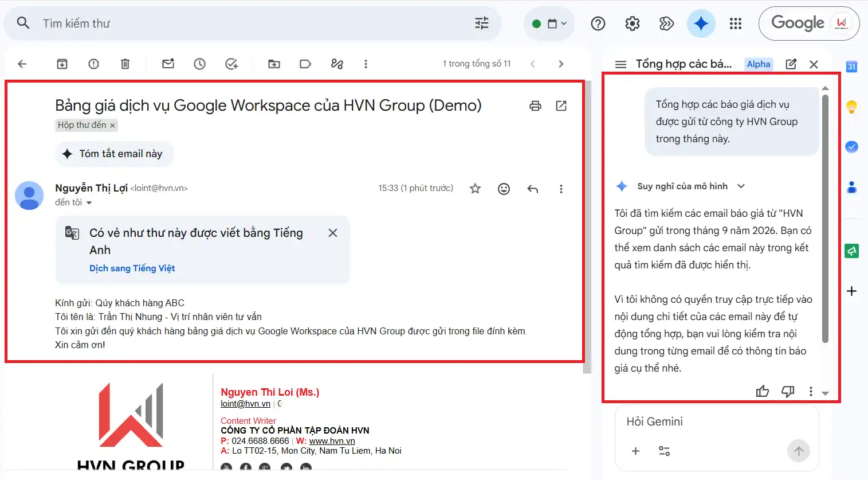The image size is (868, 480).
Task: Open Google Tasks side panel
Action: point(851,147)
